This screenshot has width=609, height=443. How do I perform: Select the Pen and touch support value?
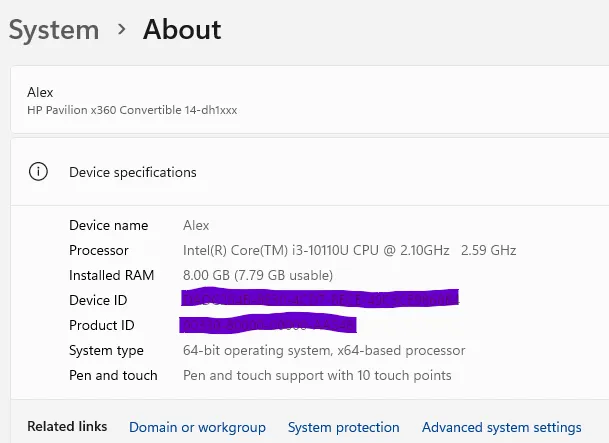317,375
